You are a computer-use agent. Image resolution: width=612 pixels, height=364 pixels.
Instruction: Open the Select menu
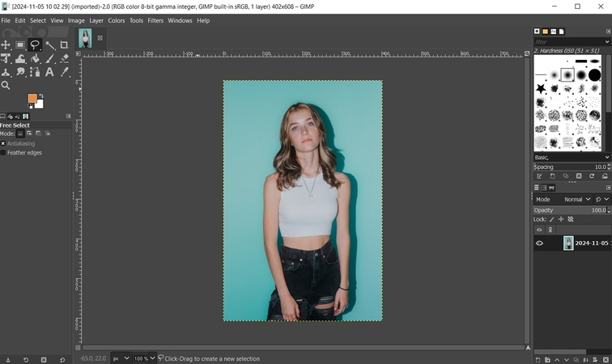click(x=38, y=21)
